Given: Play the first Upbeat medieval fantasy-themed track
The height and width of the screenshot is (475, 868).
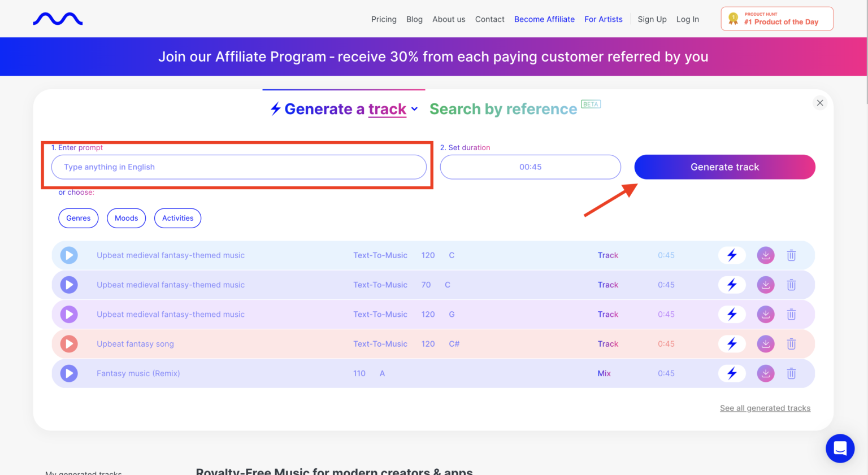Looking at the screenshot, I should 69,255.
